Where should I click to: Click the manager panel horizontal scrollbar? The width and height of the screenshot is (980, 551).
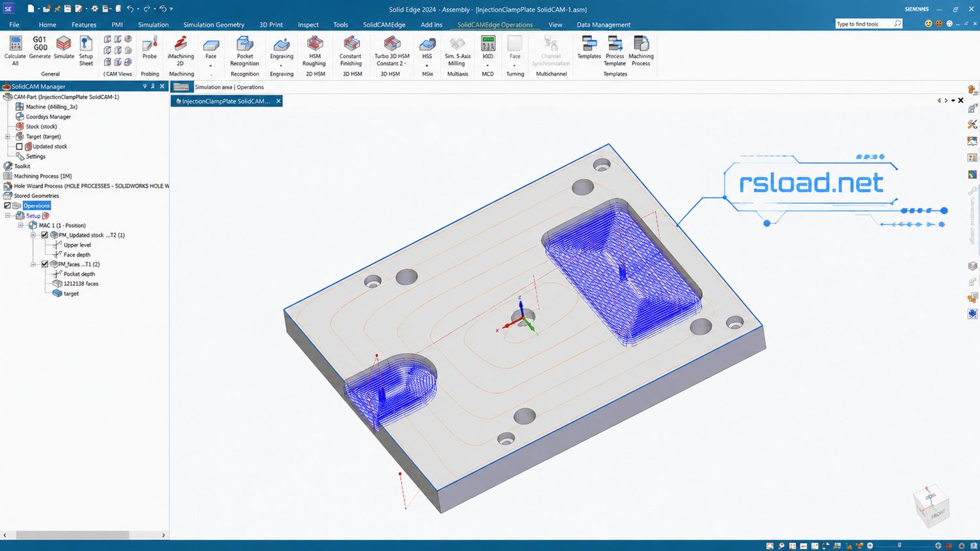pyautogui.click(x=73, y=535)
